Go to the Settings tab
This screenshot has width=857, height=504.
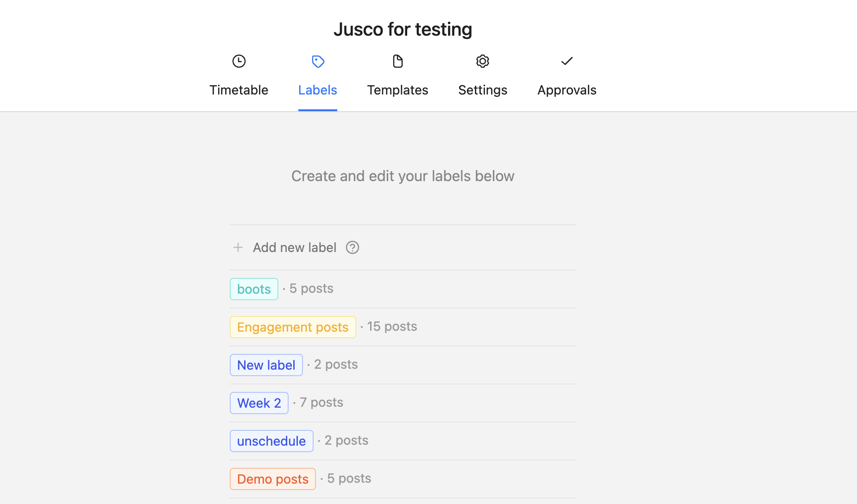(x=483, y=90)
